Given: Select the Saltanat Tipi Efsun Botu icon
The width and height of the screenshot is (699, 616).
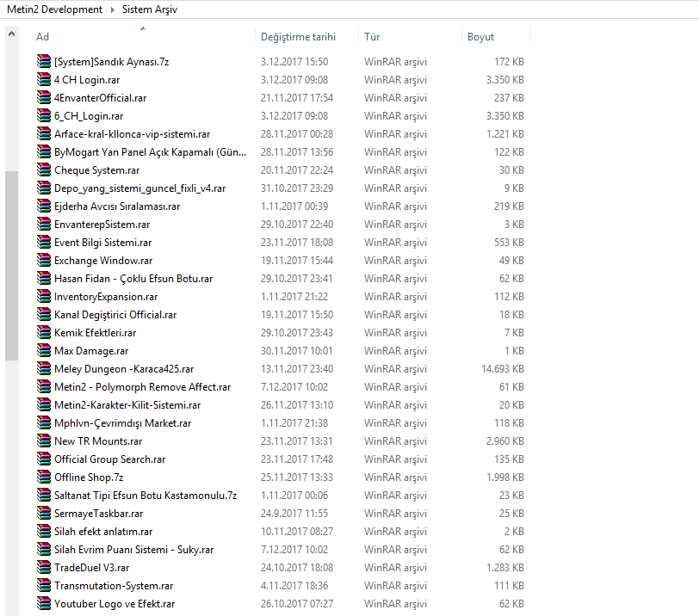Looking at the screenshot, I should click(44, 495).
